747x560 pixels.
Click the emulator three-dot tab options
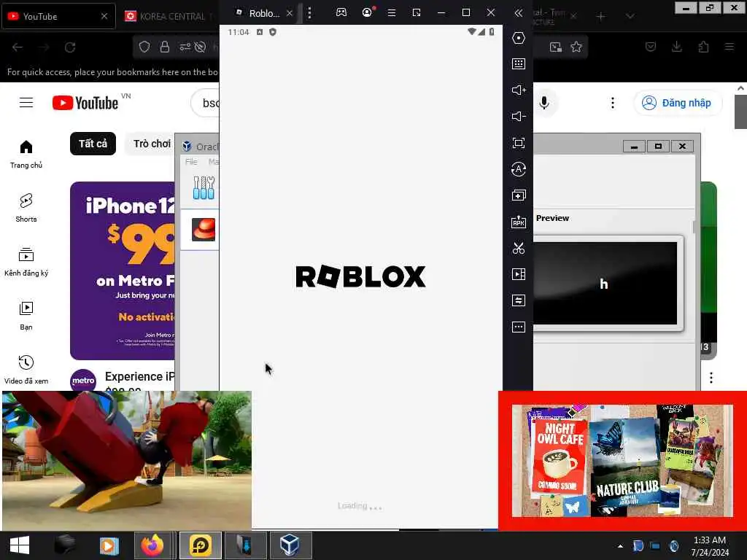309,13
